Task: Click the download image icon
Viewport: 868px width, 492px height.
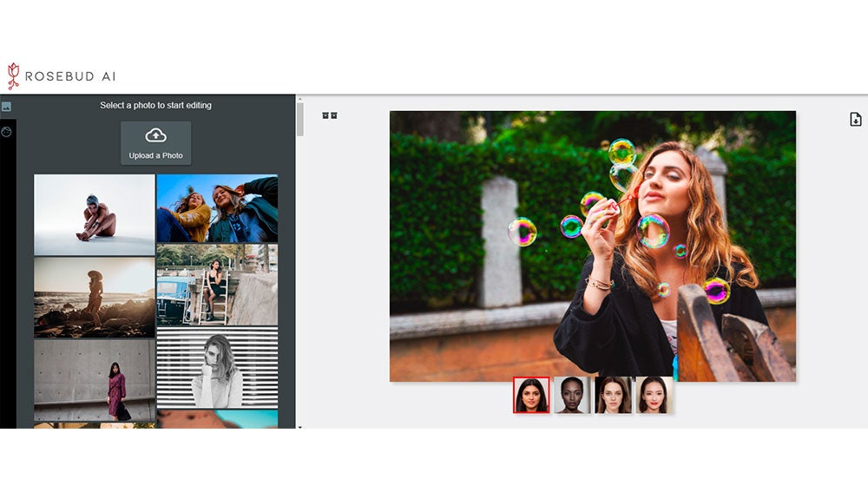Action: click(855, 120)
